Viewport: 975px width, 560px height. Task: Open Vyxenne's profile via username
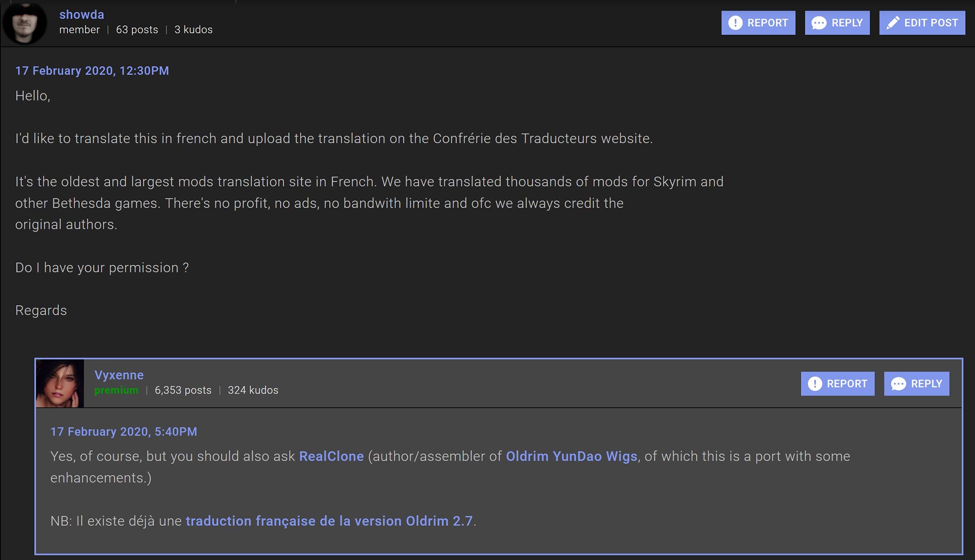pos(119,375)
